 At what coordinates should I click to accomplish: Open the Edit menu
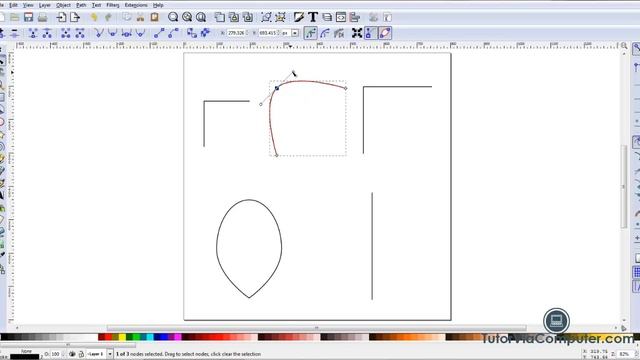click(13, 5)
